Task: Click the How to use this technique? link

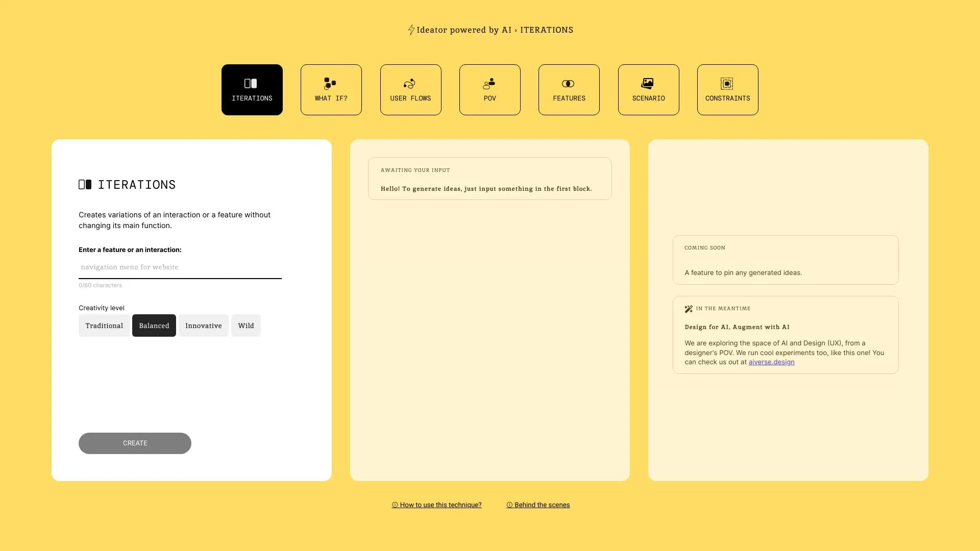Action: click(x=436, y=505)
